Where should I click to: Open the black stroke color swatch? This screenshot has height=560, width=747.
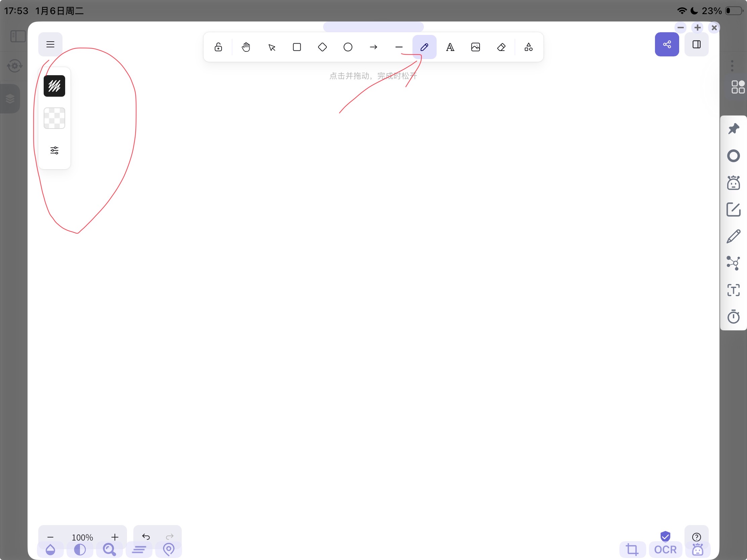point(54,86)
